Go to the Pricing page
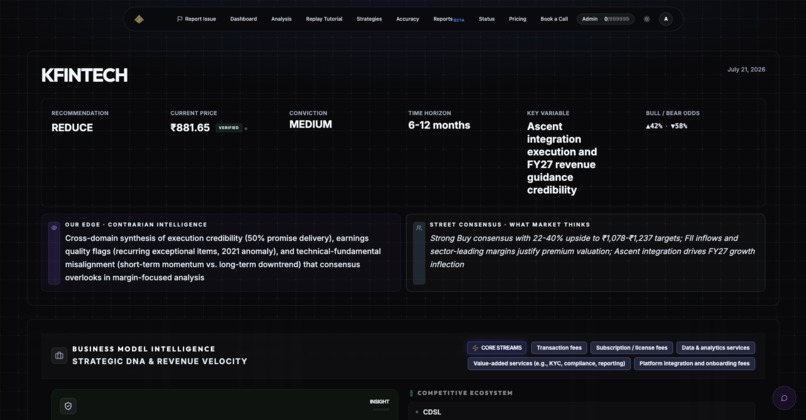Image resolution: width=806 pixels, height=420 pixels. pyautogui.click(x=518, y=19)
